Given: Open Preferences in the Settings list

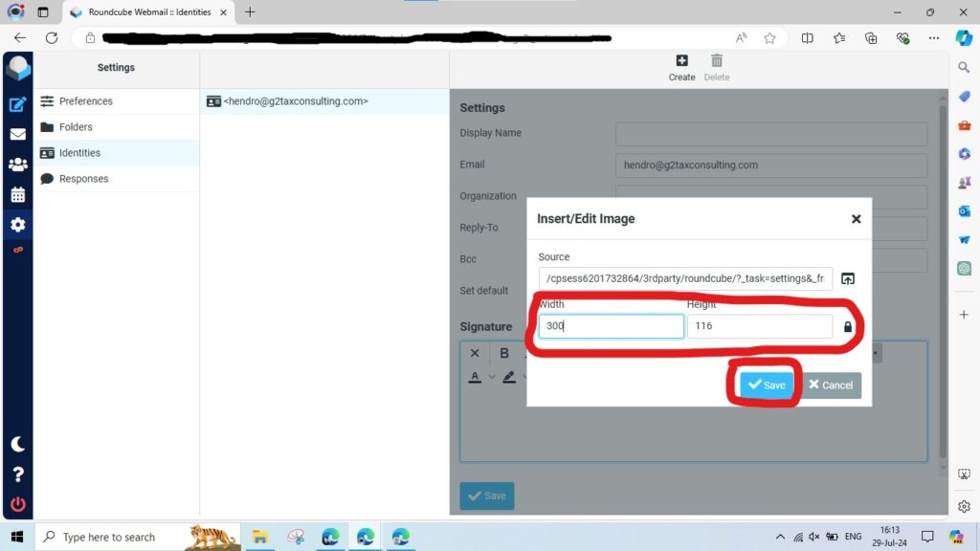Looking at the screenshot, I should [x=85, y=101].
